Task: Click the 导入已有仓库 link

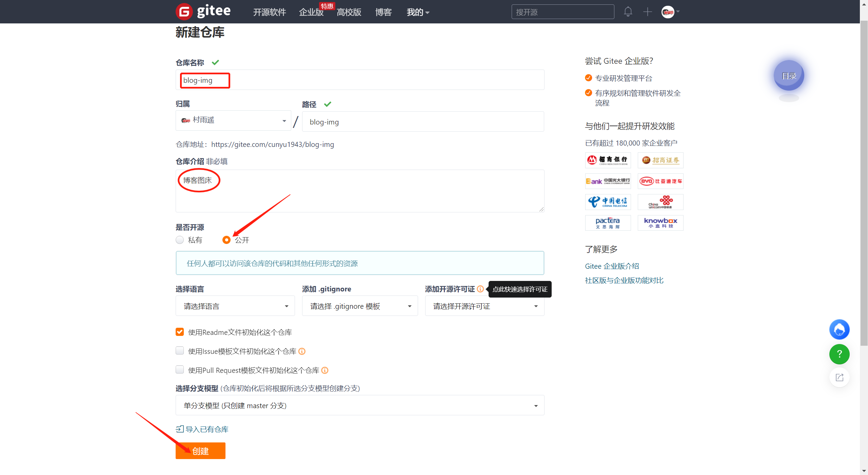Action: pyautogui.click(x=207, y=429)
